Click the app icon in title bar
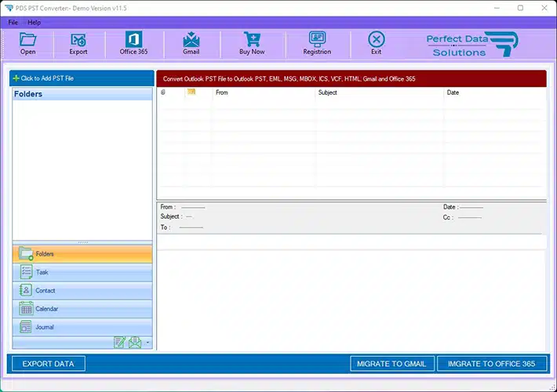This screenshot has height=392, width=557. coord(9,8)
